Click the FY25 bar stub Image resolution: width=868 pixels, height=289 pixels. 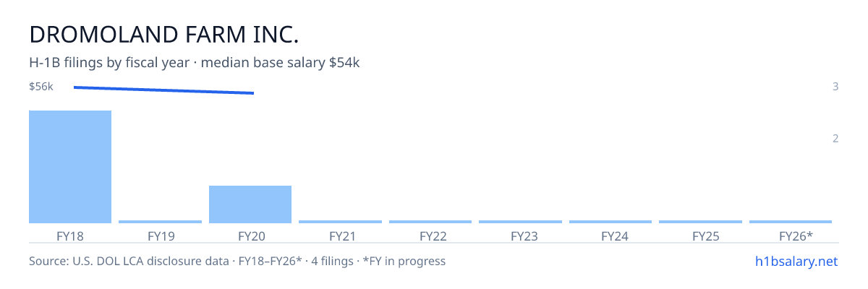(x=700, y=222)
